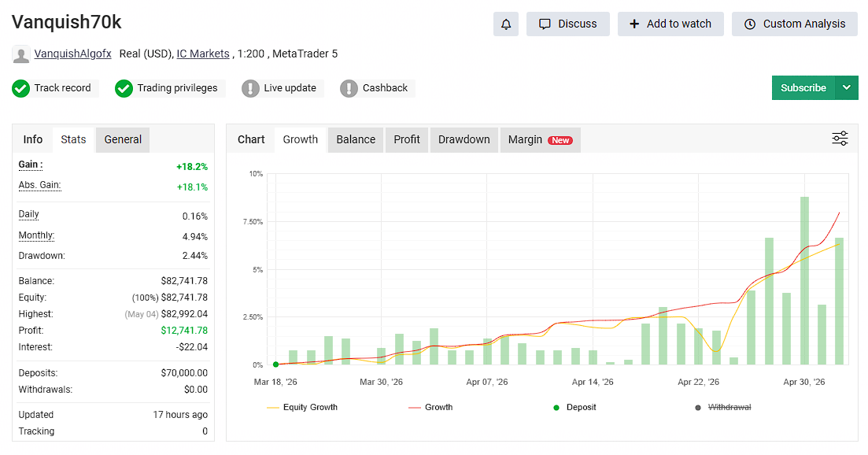
Task: Switch to the General tab
Action: coord(123,139)
